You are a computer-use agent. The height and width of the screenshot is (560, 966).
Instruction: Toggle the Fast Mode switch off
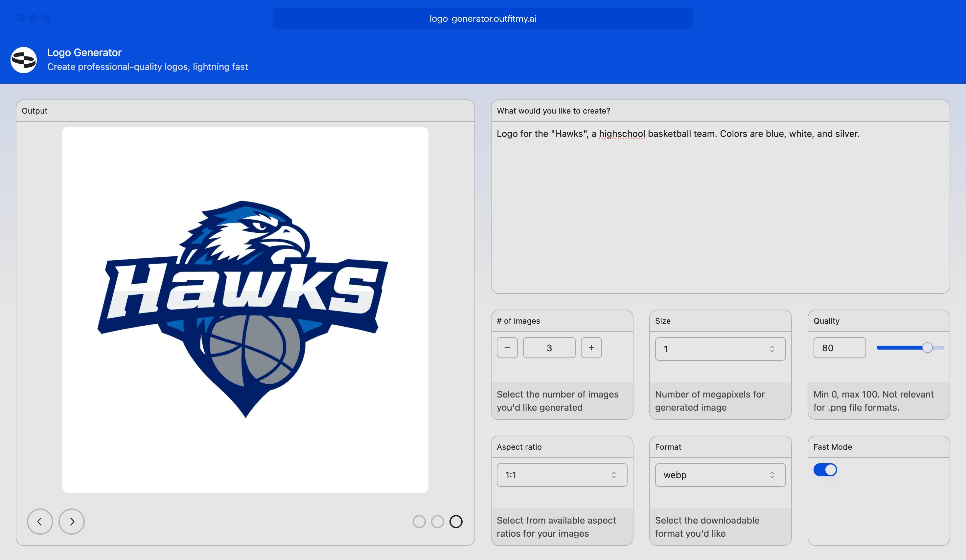point(825,470)
